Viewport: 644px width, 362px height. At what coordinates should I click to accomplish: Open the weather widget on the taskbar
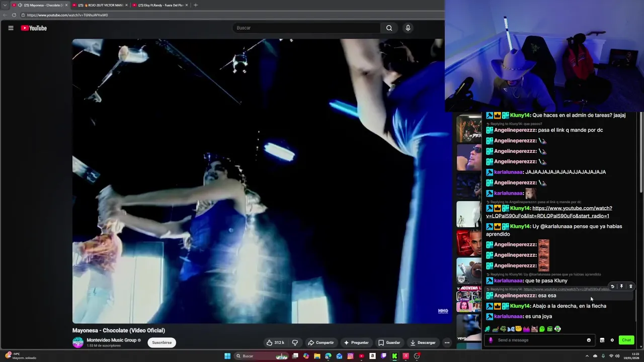click(20, 356)
